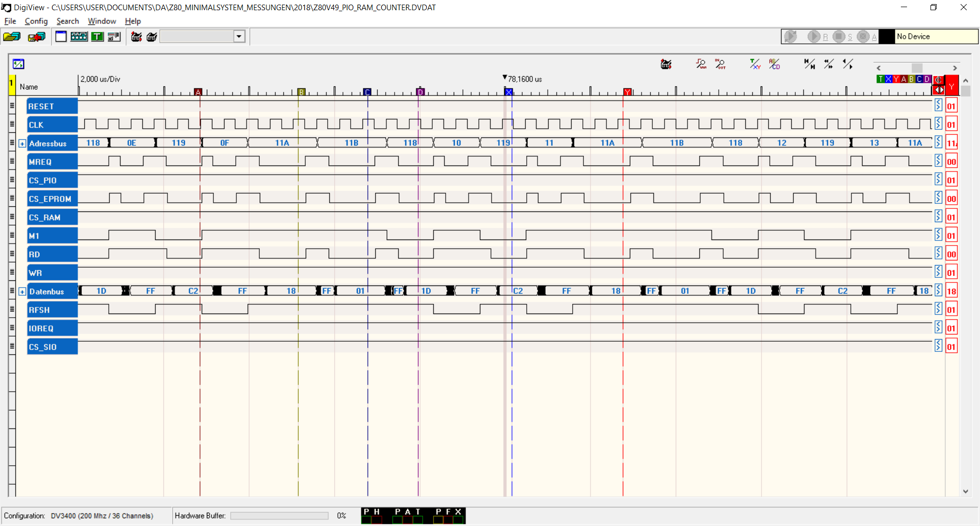Click the RESET row drag handle
The height and width of the screenshot is (526, 980).
pos(12,106)
